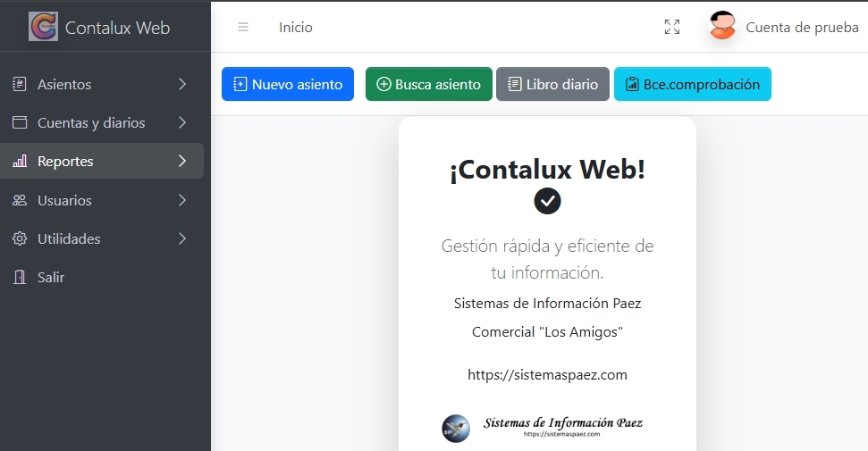Expand the Reportes submenu chevron

click(x=182, y=162)
